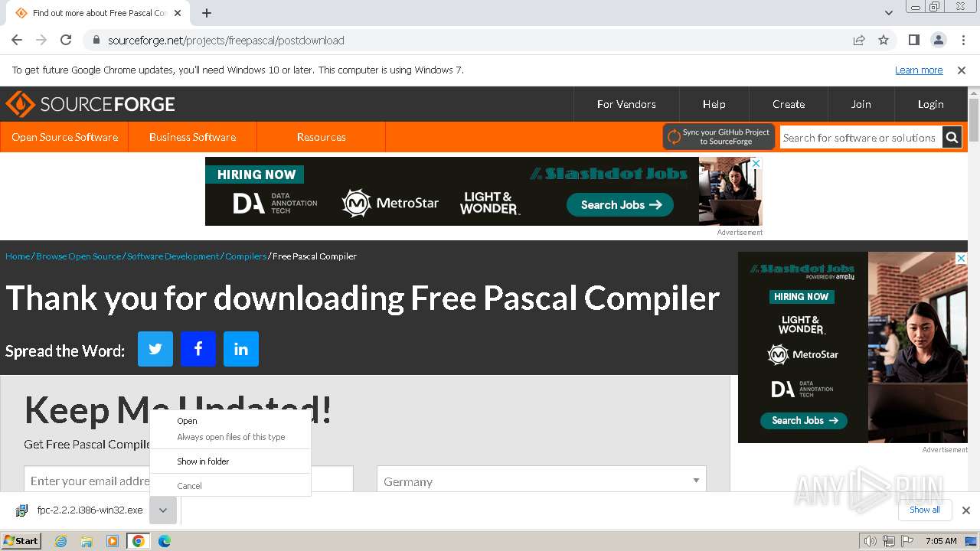Open media player taskbar icon
Image resolution: width=980 pixels, height=551 pixels.
[x=113, y=541]
